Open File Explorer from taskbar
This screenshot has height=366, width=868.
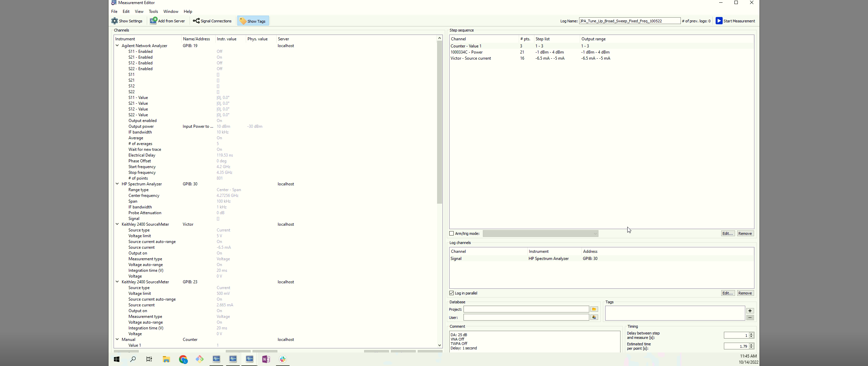[x=166, y=359]
